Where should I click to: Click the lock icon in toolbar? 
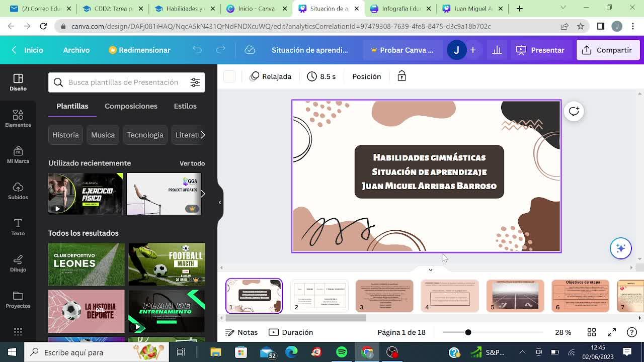coord(401,76)
